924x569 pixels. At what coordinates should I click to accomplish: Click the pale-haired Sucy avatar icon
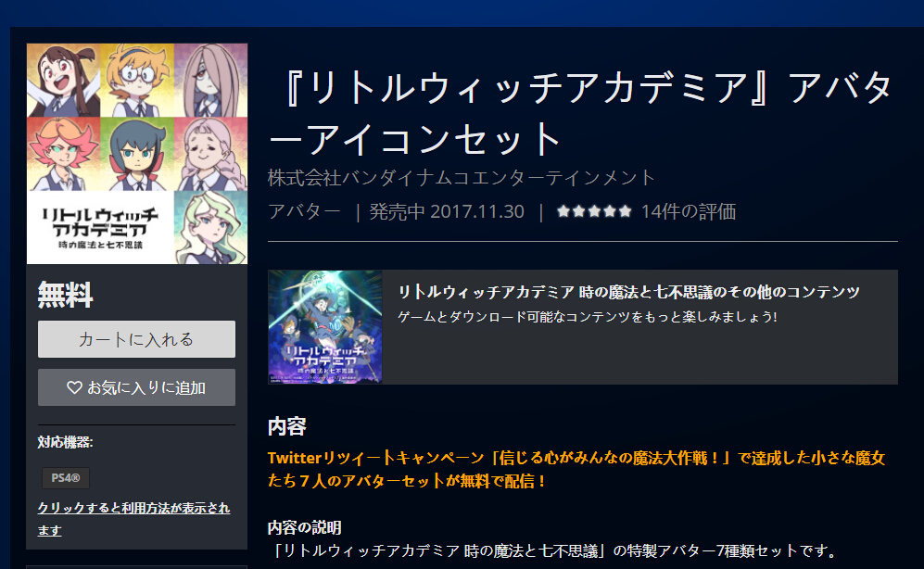210,80
